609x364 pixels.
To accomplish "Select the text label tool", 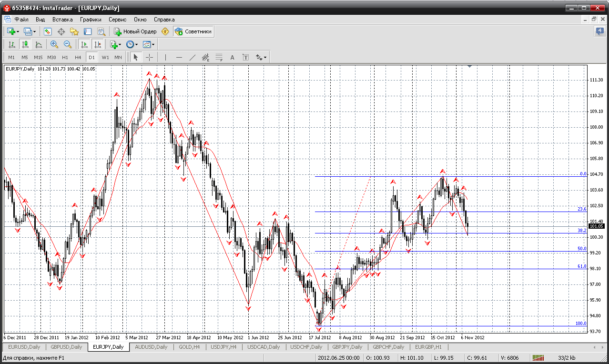I will coord(233,57).
